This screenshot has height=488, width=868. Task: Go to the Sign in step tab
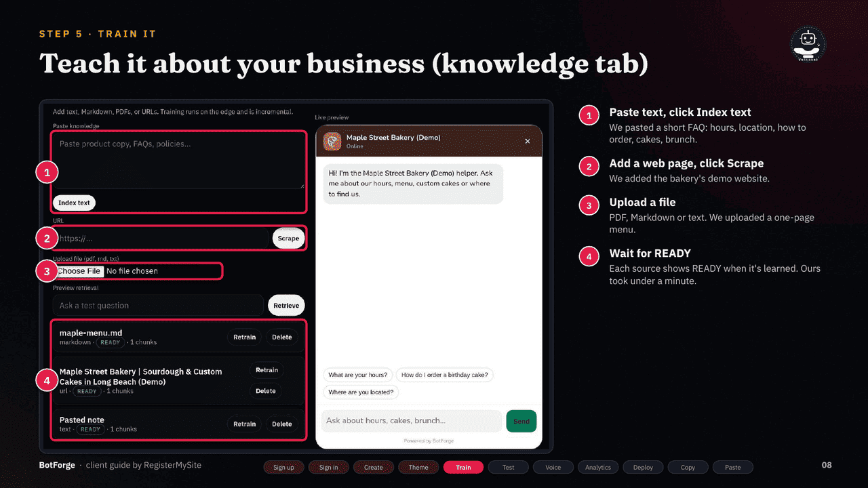click(x=328, y=467)
